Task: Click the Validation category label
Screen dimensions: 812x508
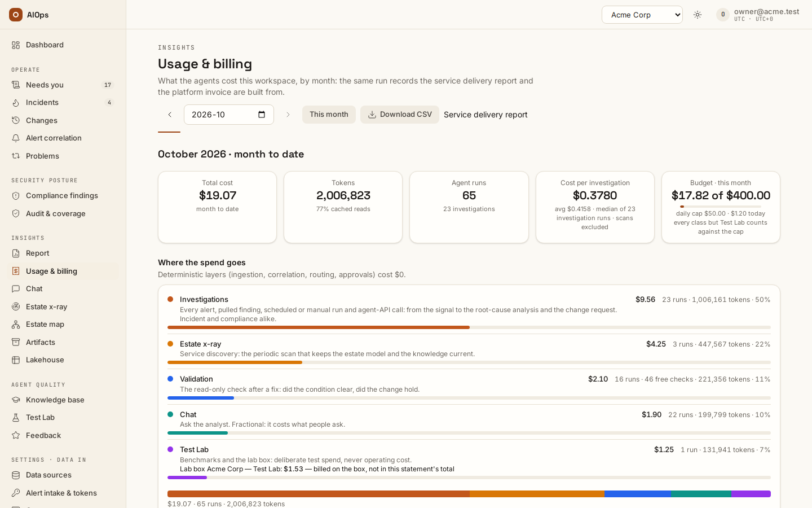Action: [x=196, y=379]
